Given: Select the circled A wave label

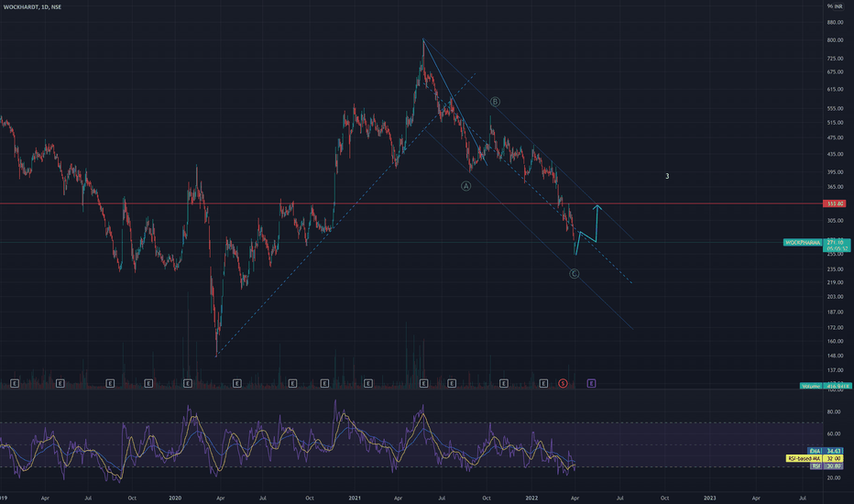Looking at the screenshot, I should pyautogui.click(x=465, y=186).
